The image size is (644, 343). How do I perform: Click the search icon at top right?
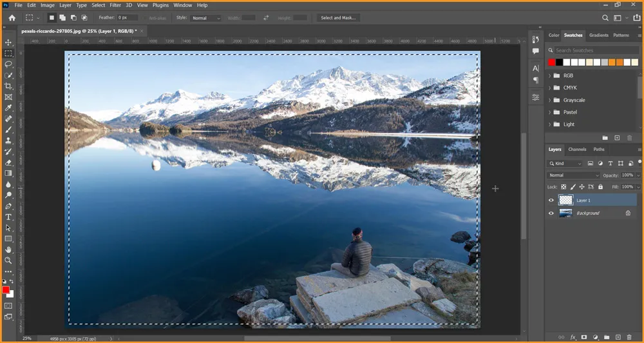click(605, 18)
